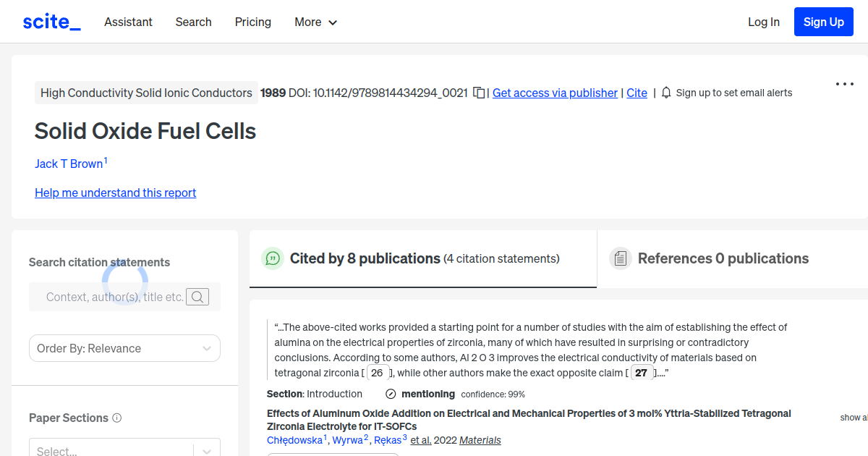Click the search citation statements input field

pyautogui.click(x=112, y=297)
